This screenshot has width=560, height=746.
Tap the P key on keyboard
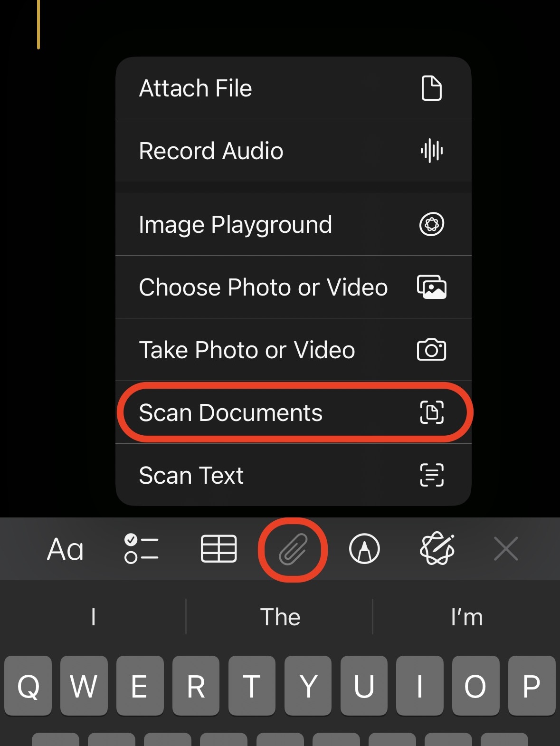click(532, 686)
